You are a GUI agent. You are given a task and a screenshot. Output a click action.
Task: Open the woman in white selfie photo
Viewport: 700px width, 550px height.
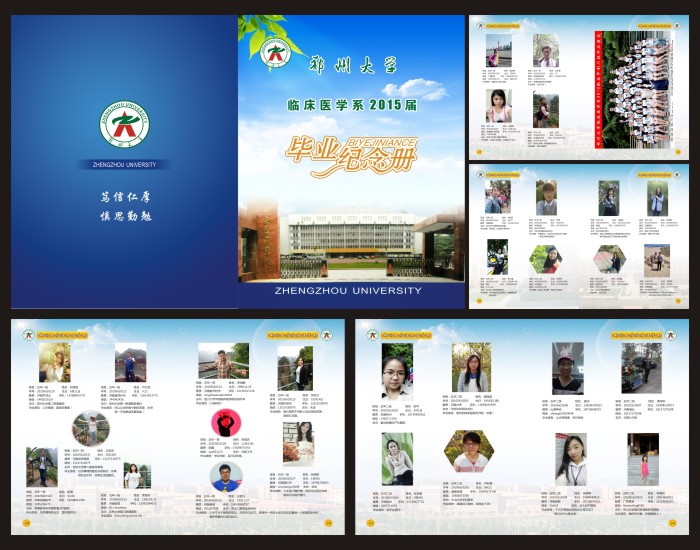click(499, 106)
